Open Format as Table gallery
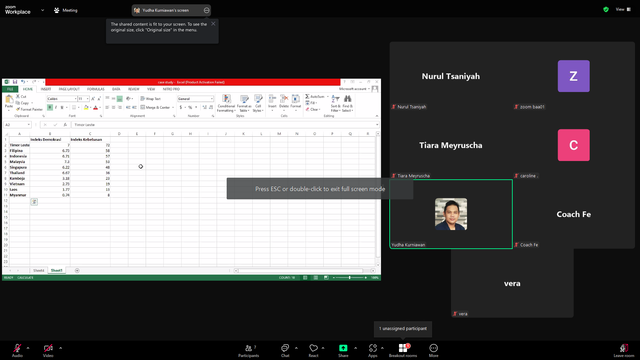This screenshot has width=640, height=360. pyautogui.click(x=244, y=103)
